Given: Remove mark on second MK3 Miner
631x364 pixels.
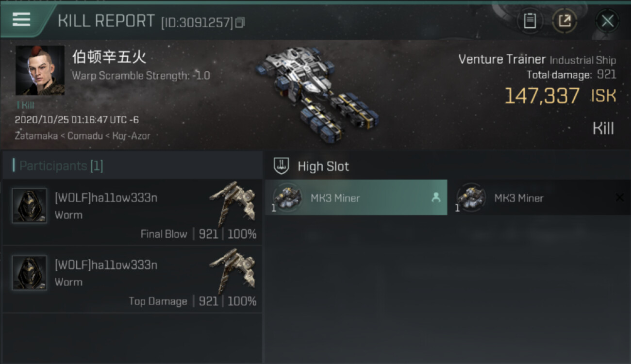Looking at the screenshot, I should click(619, 198).
